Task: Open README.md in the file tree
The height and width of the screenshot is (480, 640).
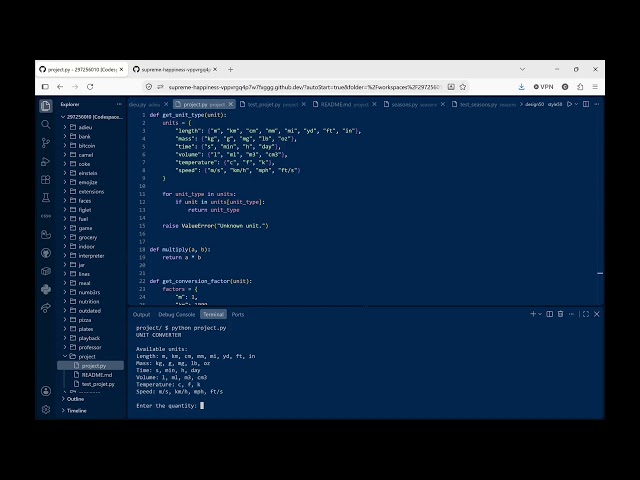Action: pyautogui.click(x=91, y=375)
